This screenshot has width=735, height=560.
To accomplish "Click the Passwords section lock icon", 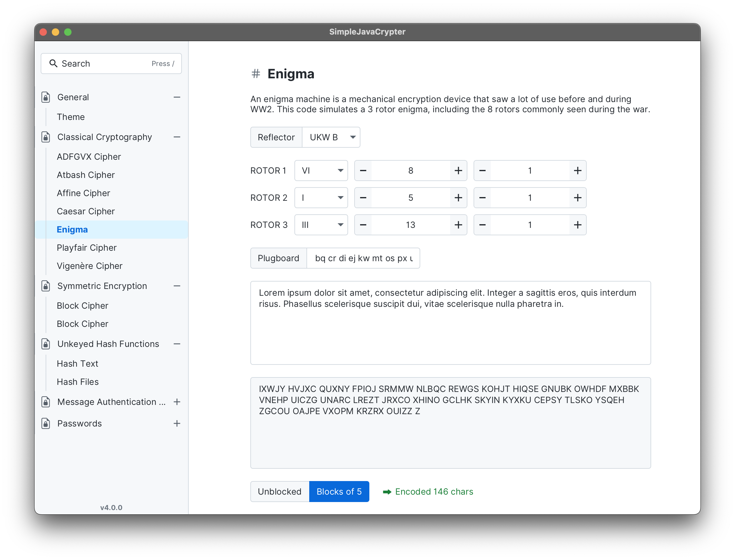I will 46,423.
